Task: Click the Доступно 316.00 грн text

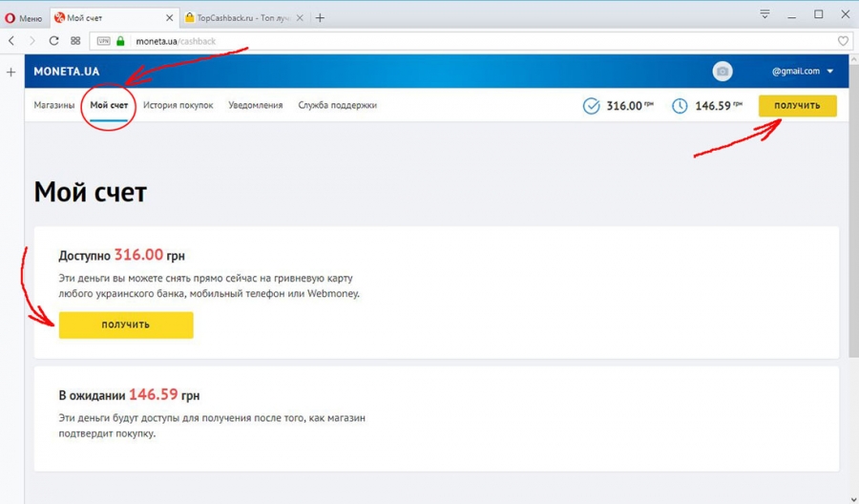Action: (x=121, y=255)
